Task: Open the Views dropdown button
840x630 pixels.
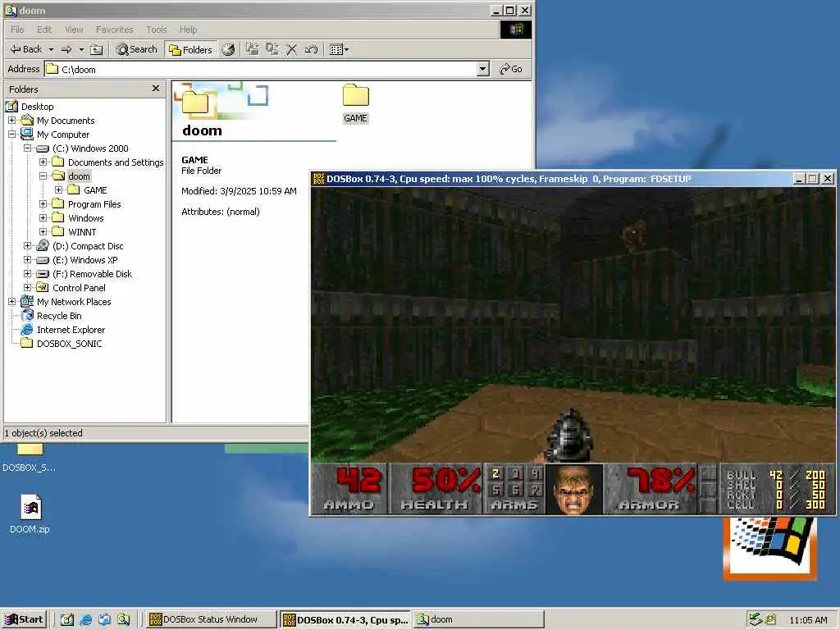Action: tap(339, 49)
